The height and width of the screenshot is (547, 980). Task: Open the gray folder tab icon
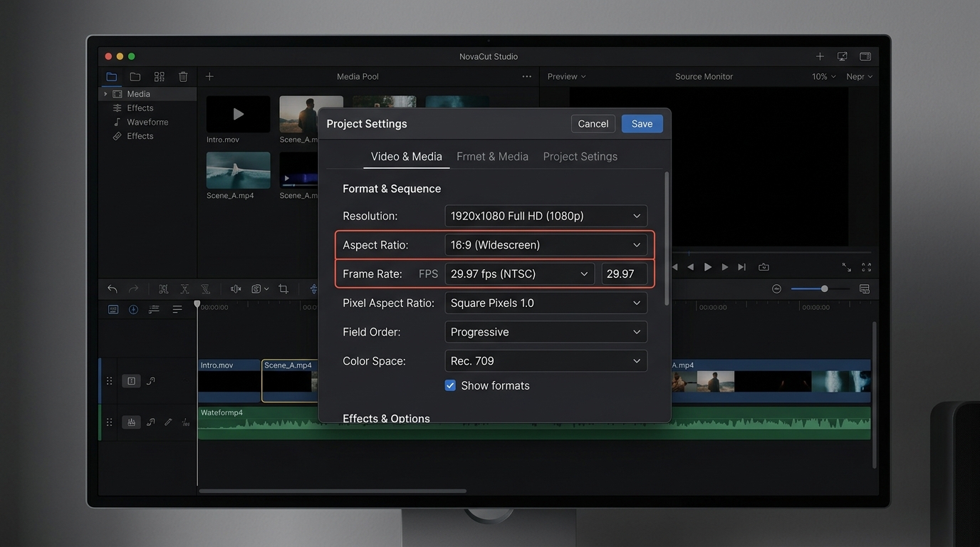(x=135, y=76)
